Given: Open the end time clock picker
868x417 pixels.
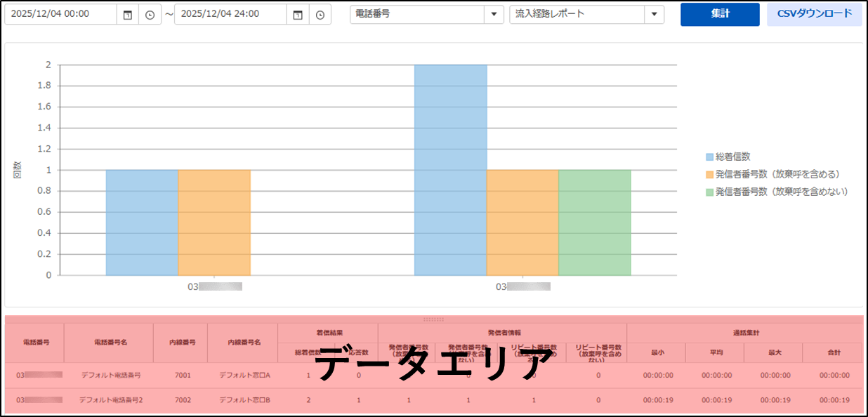Looking at the screenshot, I should [x=320, y=15].
